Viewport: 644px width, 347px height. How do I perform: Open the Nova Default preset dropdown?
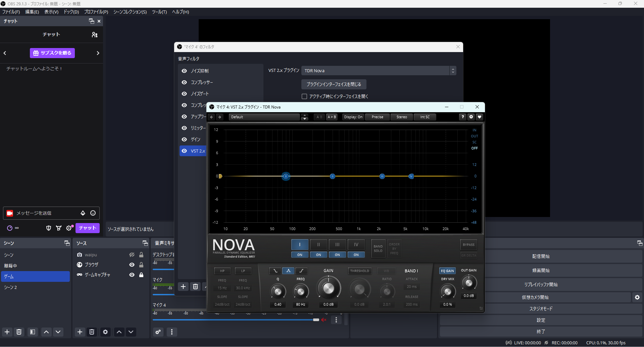(x=264, y=117)
